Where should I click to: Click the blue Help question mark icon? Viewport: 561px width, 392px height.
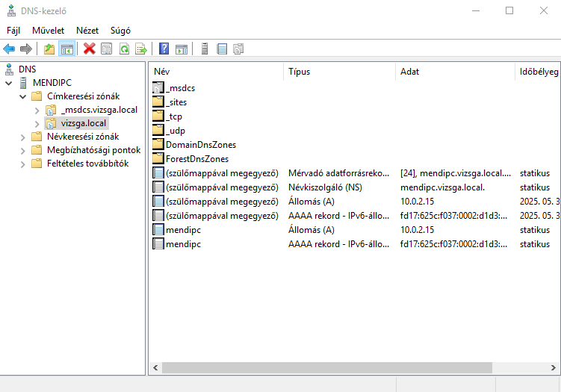[164, 49]
